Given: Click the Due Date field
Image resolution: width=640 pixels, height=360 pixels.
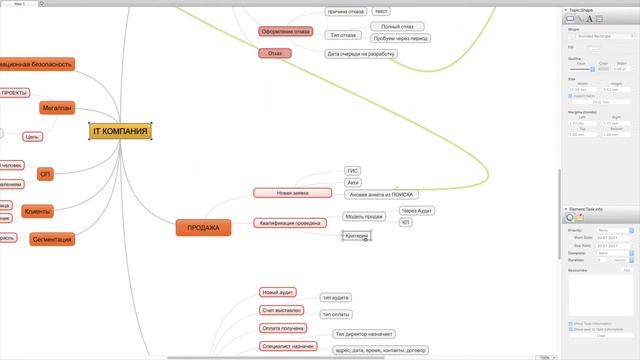Looking at the screenshot, I should (x=612, y=246).
